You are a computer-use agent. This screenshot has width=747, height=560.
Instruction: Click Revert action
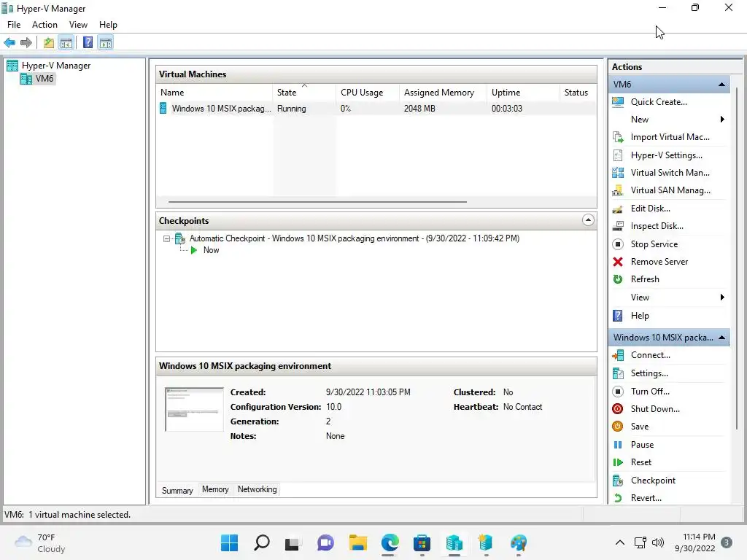pyautogui.click(x=646, y=498)
